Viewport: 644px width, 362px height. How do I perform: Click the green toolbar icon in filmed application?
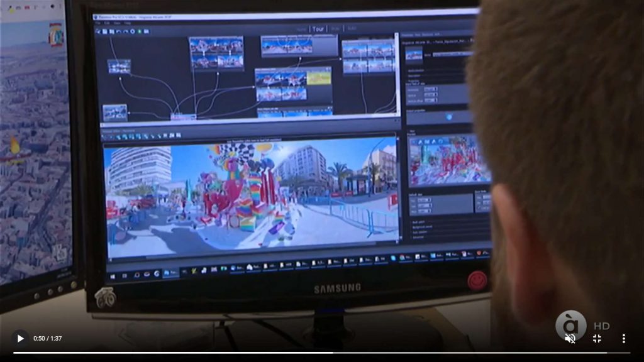tap(140, 31)
